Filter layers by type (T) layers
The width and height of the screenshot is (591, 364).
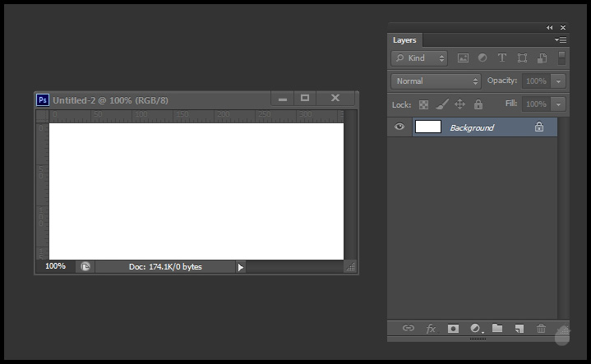tap(502, 58)
